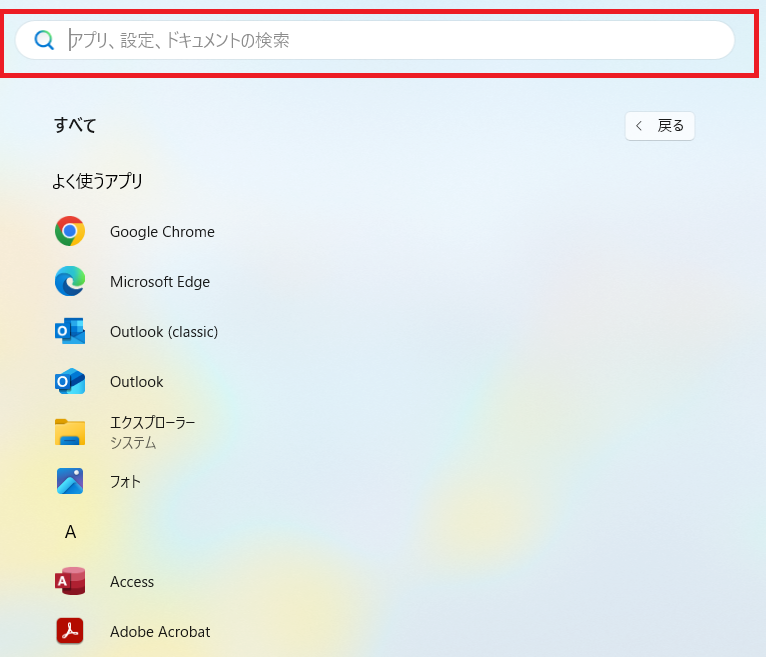Click the エクスプローラー label text

coord(153,423)
